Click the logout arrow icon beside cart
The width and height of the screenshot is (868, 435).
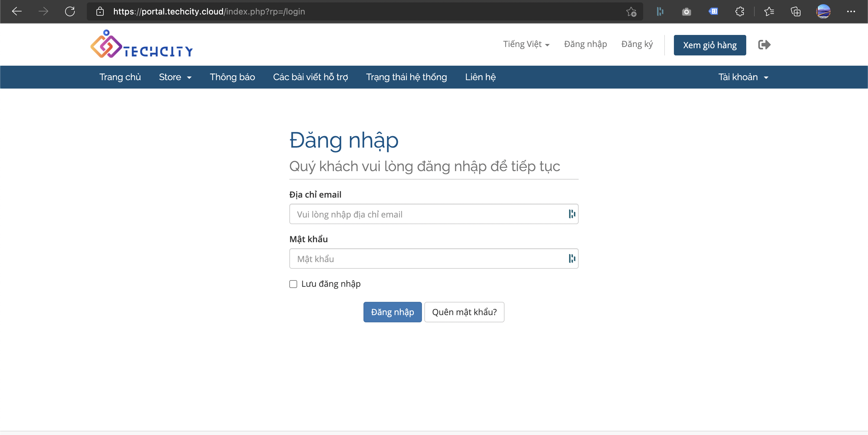(764, 45)
